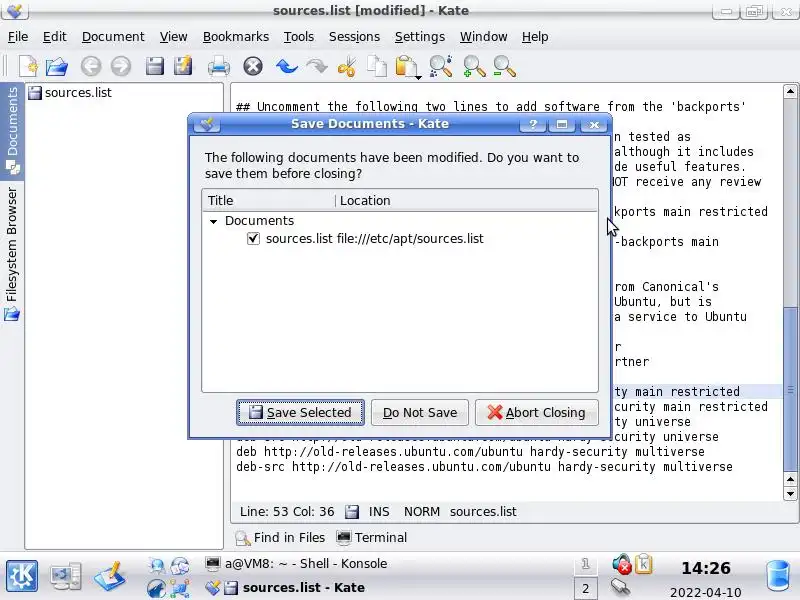The width and height of the screenshot is (800, 600).
Task: Zoom in with the plus magnifier
Action: tap(474, 66)
